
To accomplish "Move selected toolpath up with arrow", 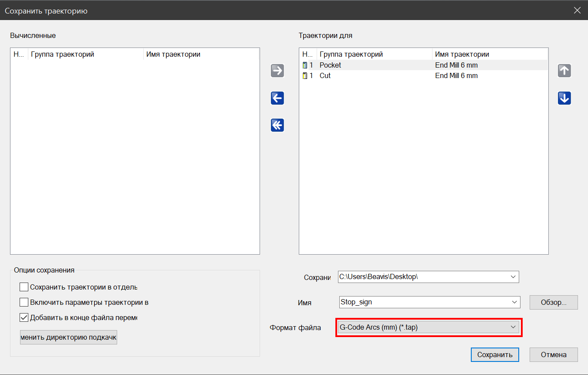I will tap(564, 71).
